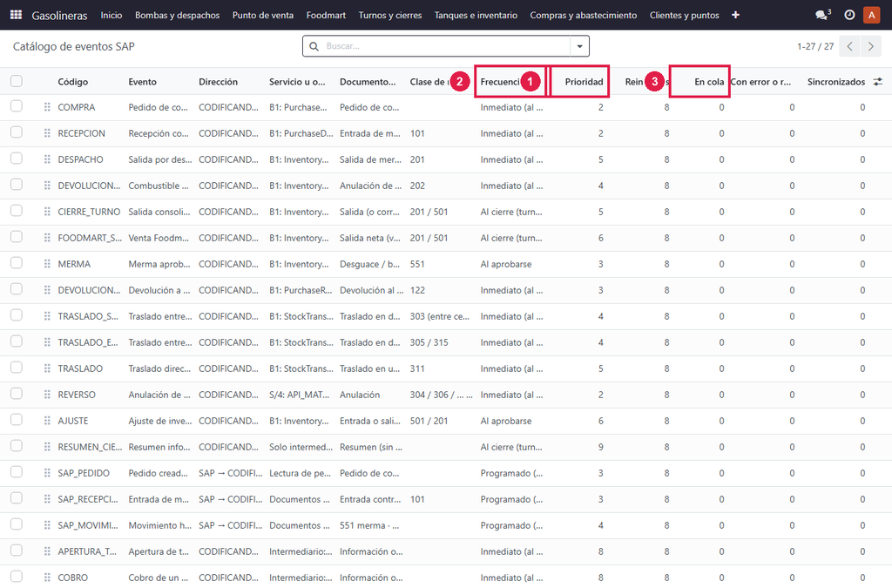Grab the drag handle of RECEPCION row
This screenshot has width=892, height=588.
click(x=47, y=133)
